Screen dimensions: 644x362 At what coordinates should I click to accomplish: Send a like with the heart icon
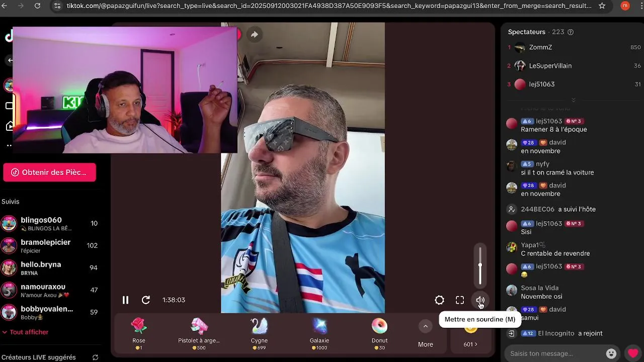coord(633,353)
